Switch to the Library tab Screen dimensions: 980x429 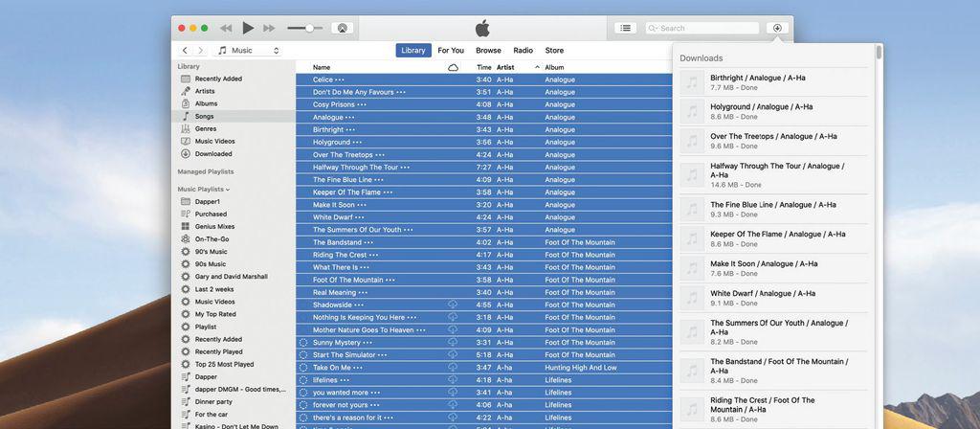click(x=413, y=51)
